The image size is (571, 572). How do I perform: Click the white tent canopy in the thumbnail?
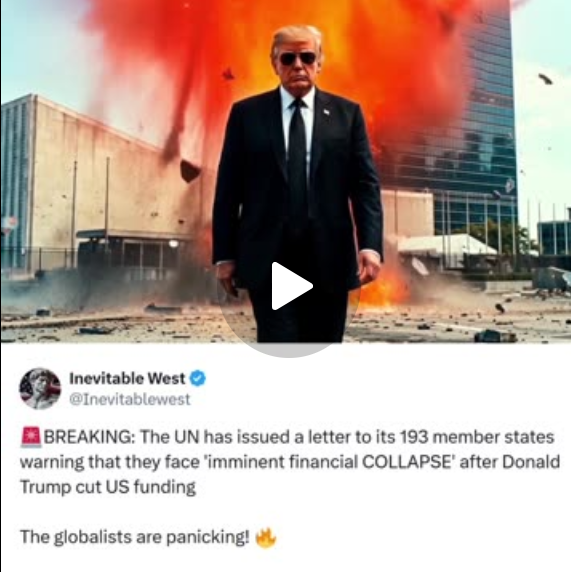click(x=446, y=246)
